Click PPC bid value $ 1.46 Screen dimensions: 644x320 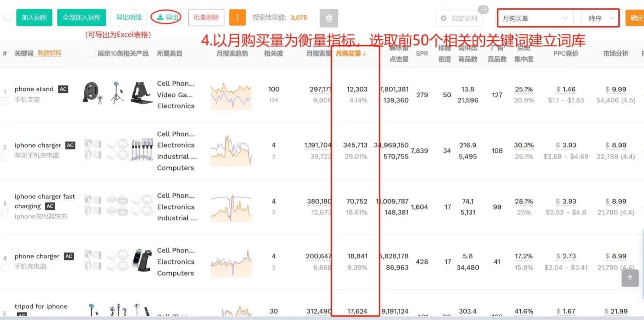(566, 89)
